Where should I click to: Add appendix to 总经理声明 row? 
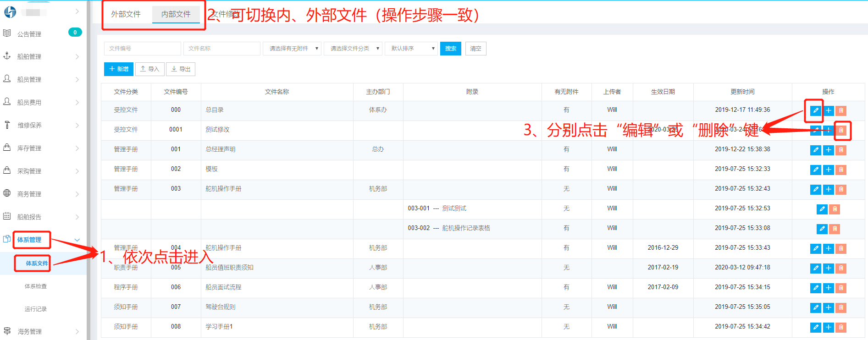point(828,150)
